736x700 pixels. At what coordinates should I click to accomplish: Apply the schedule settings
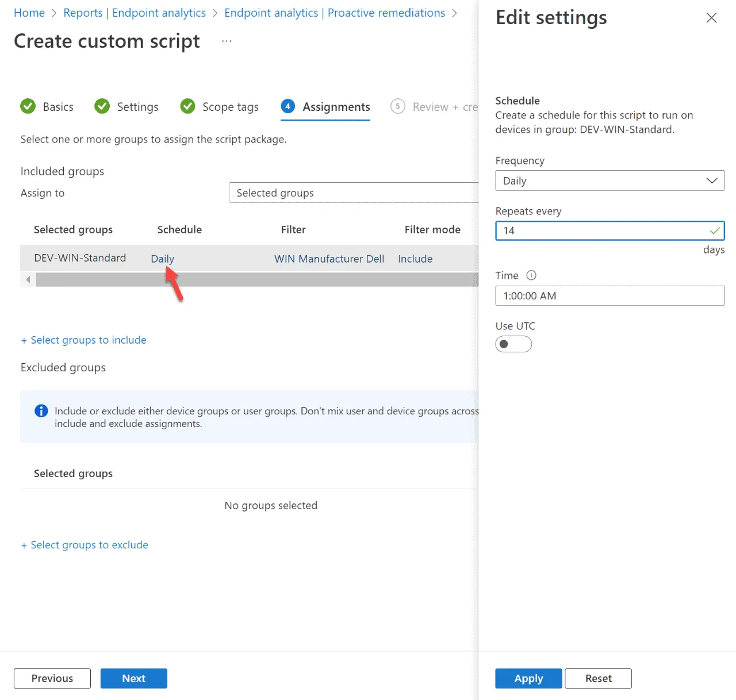(x=528, y=678)
